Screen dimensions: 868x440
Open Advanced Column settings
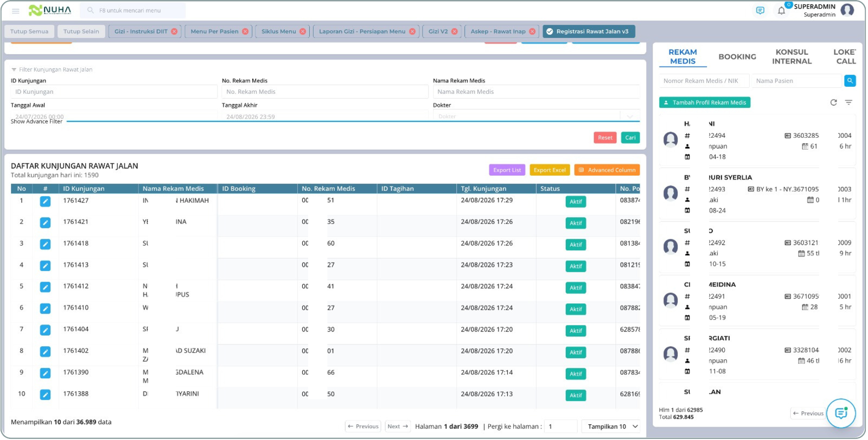point(607,170)
